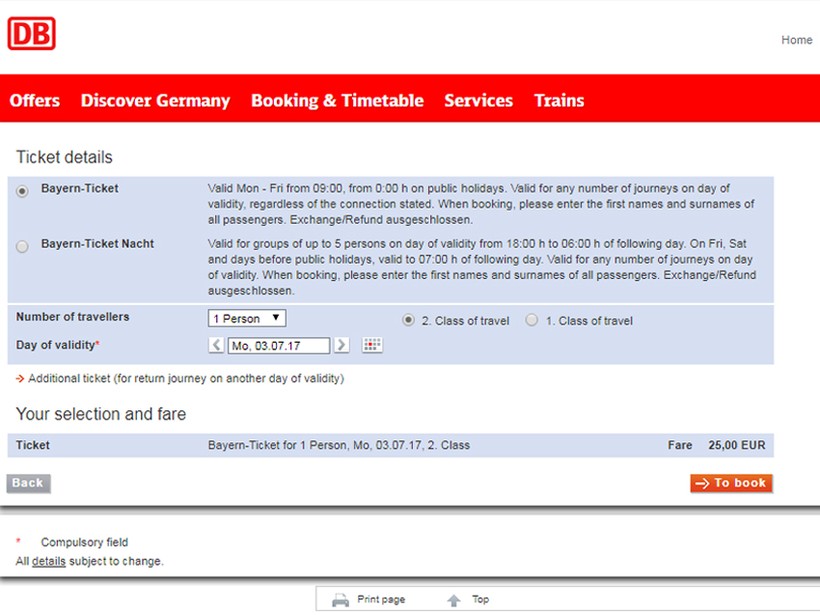Go to previous day arrow
Image resolution: width=820 pixels, height=615 pixels.
pos(217,345)
